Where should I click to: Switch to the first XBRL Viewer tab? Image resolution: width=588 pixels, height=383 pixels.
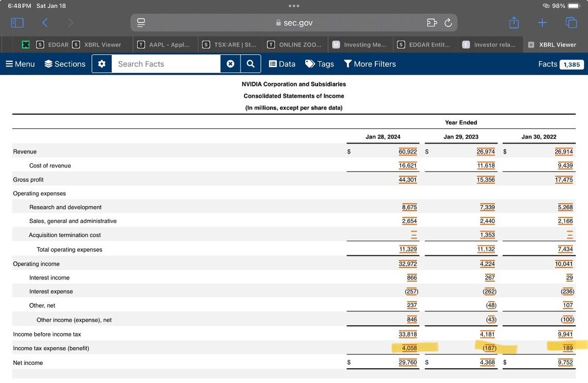click(x=97, y=45)
